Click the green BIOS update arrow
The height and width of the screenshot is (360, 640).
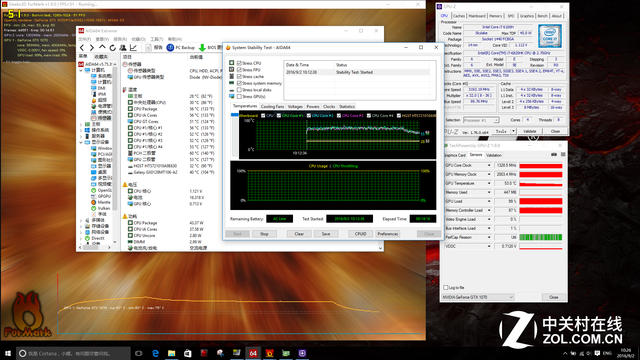[202, 48]
